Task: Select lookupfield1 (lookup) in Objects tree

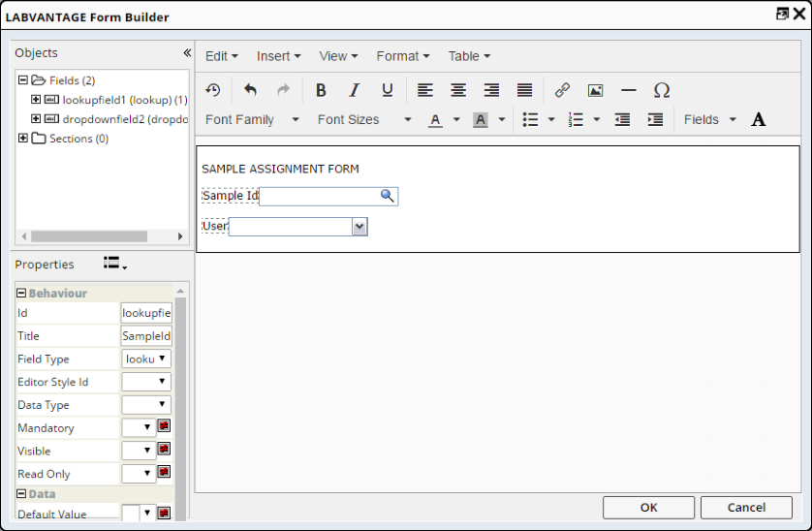Action: click(125, 100)
